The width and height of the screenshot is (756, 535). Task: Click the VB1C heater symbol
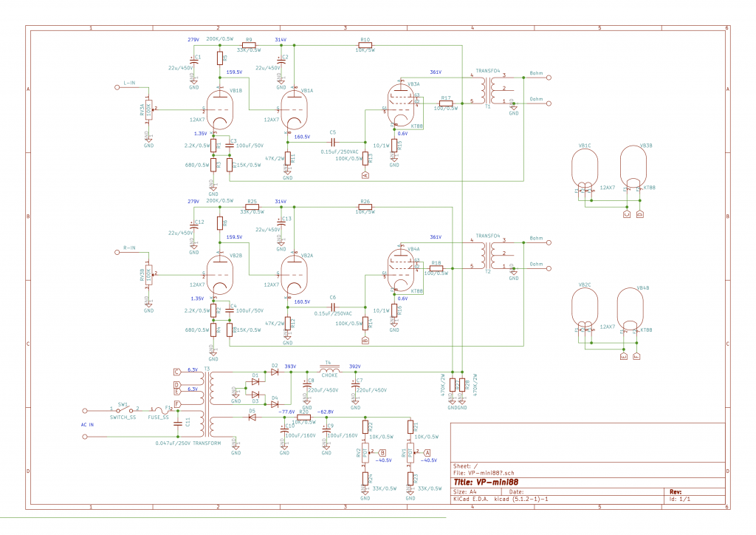click(x=586, y=169)
